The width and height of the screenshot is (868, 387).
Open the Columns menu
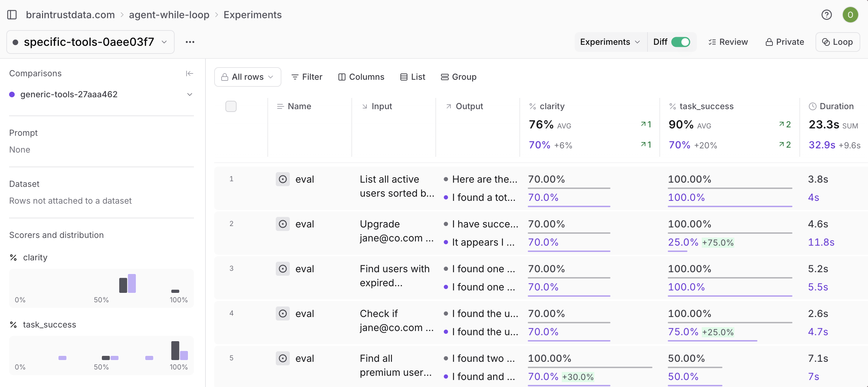[361, 77]
